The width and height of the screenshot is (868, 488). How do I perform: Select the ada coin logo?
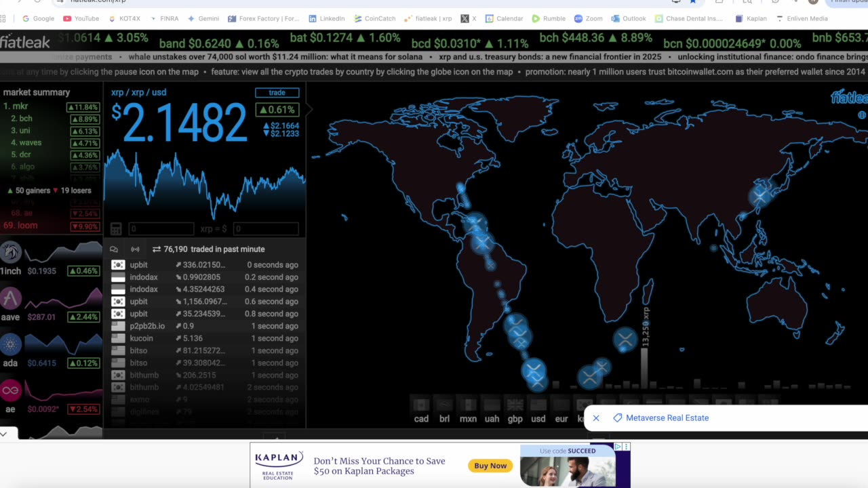11,344
